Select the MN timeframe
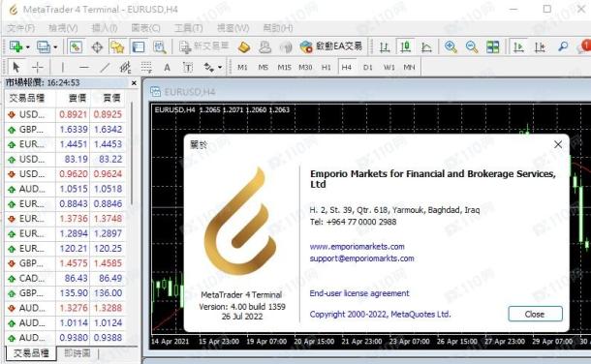 click(x=409, y=68)
